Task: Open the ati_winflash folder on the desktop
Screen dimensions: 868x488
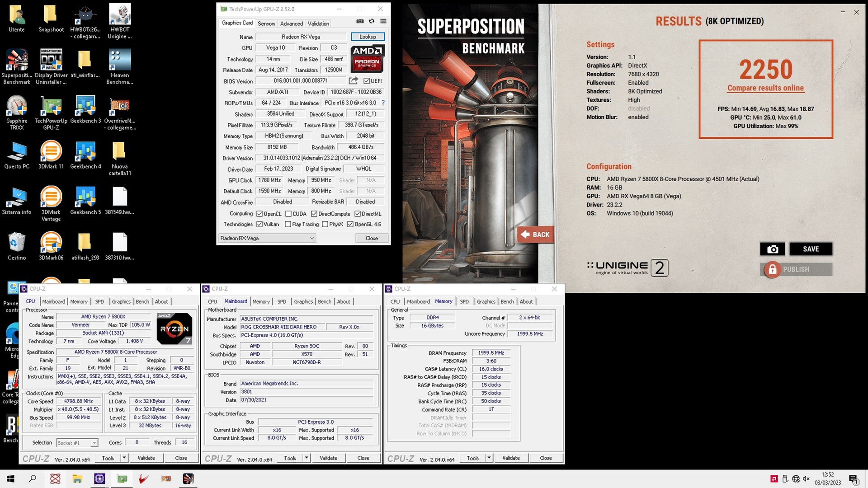Action: [x=85, y=64]
